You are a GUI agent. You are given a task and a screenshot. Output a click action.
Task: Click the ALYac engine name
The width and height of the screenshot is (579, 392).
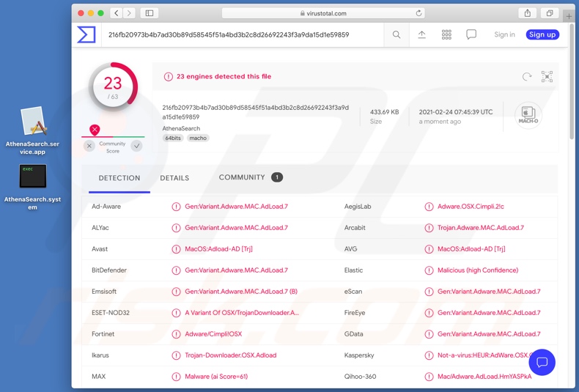100,228
